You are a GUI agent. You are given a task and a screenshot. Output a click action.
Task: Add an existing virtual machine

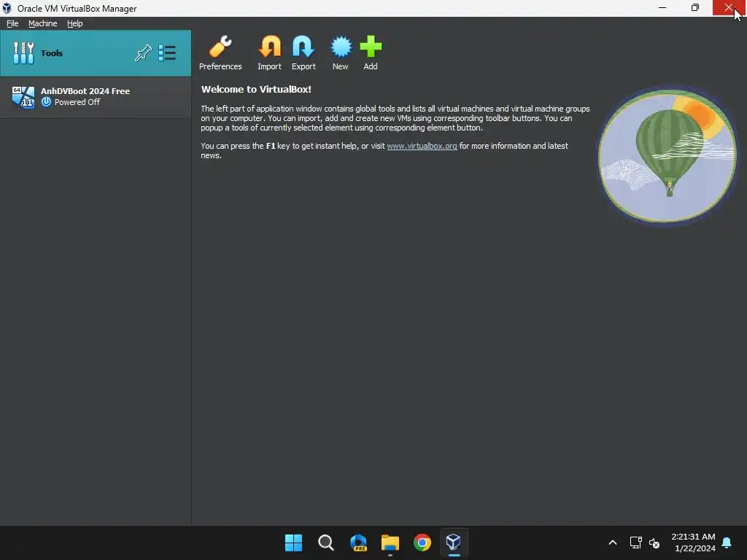coord(371,52)
